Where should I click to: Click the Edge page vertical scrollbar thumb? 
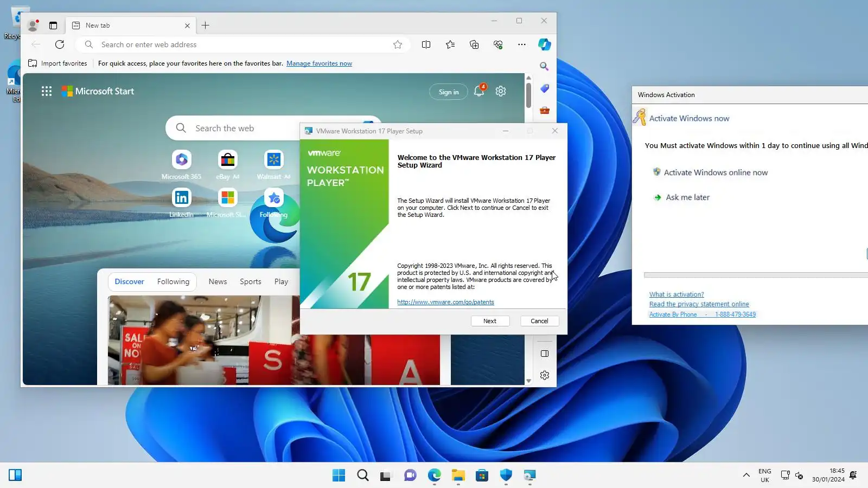click(x=528, y=95)
